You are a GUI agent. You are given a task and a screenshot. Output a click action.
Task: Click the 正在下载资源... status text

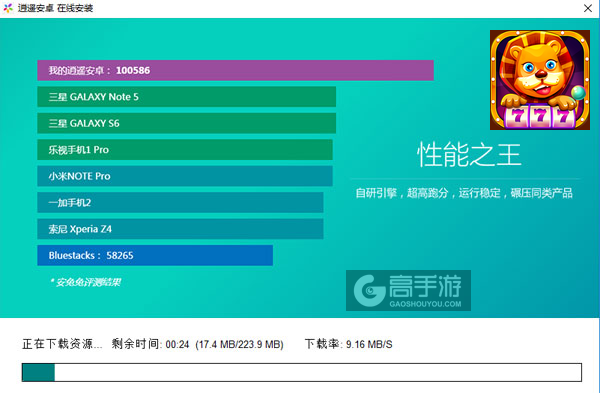coord(62,344)
